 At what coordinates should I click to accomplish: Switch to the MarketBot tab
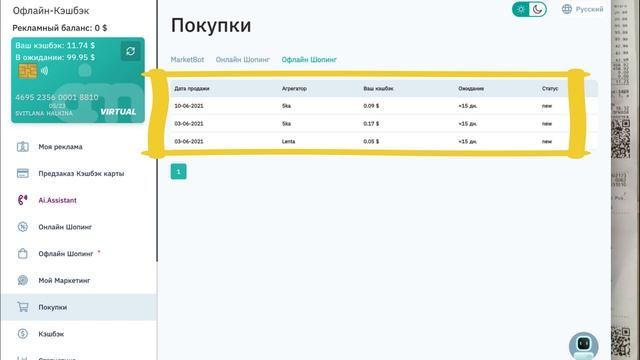point(187,60)
